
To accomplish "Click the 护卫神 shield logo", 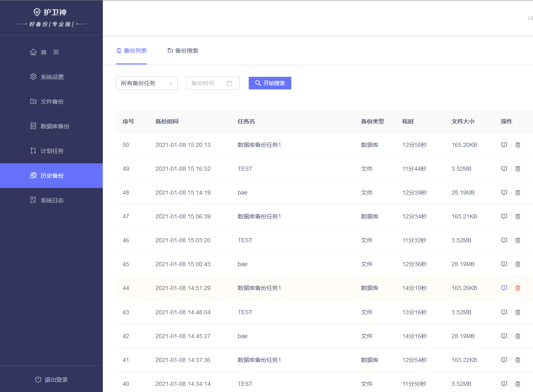I will click(x=37, y=12).
